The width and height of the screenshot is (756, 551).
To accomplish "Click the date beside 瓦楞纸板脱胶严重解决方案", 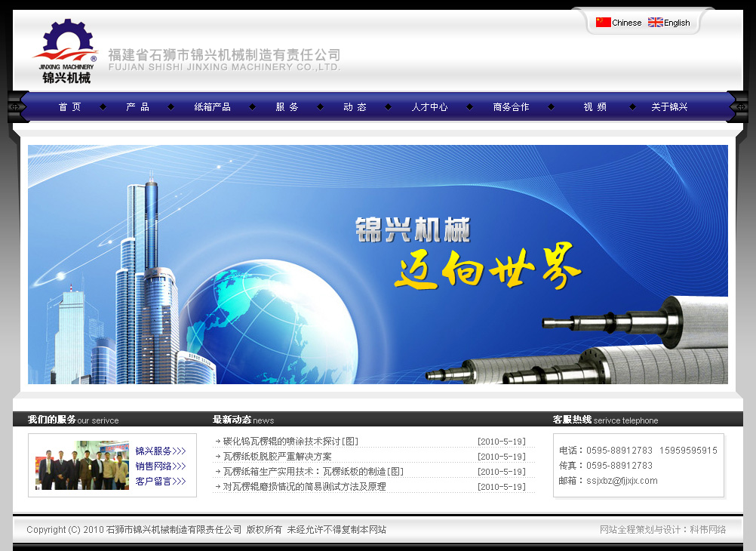I will coord(502,457).
